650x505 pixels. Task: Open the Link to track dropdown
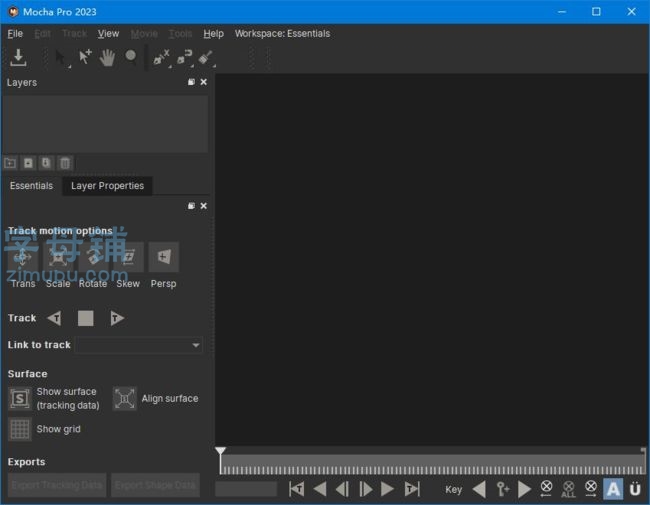point(139,345)
